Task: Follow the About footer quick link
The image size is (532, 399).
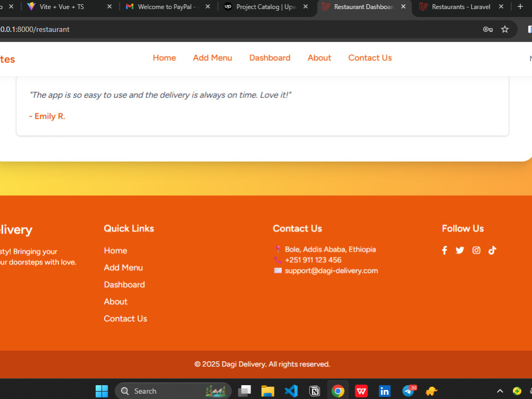Action: (x=115, y=302)
